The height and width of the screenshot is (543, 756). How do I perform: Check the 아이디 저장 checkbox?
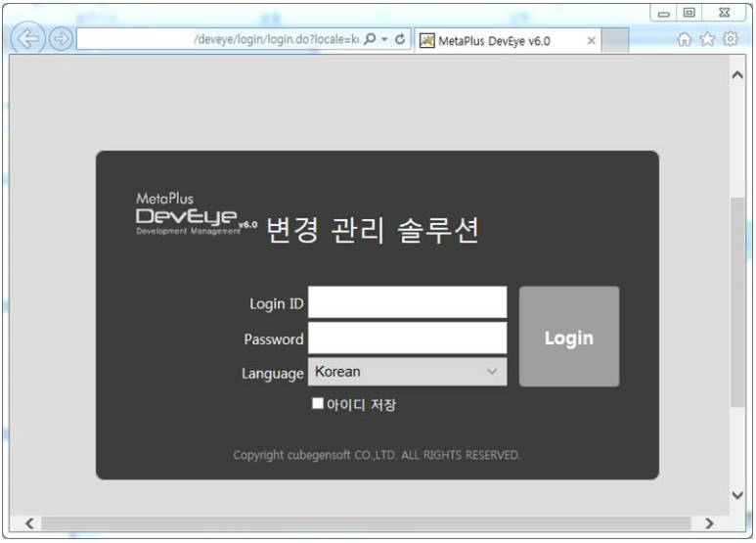(317, 403)
